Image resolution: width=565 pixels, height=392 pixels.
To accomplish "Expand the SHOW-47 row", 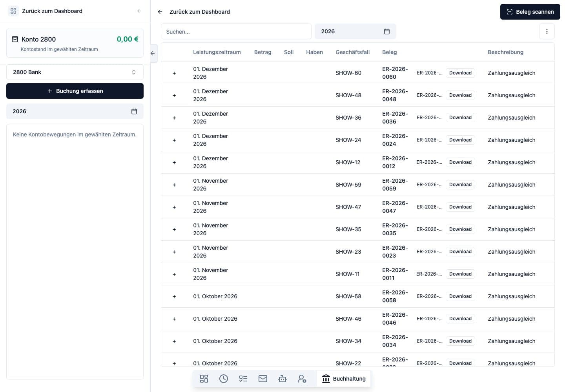I will 174,207.
